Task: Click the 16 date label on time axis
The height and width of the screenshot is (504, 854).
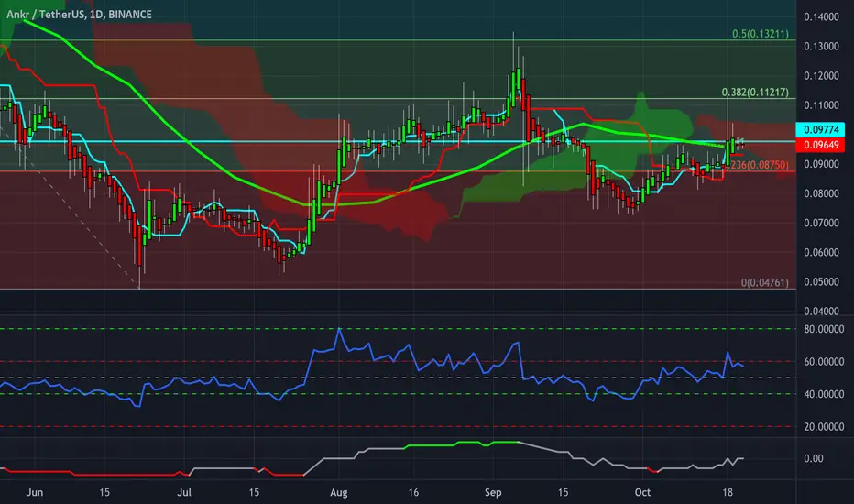Action: coord(413,493)
